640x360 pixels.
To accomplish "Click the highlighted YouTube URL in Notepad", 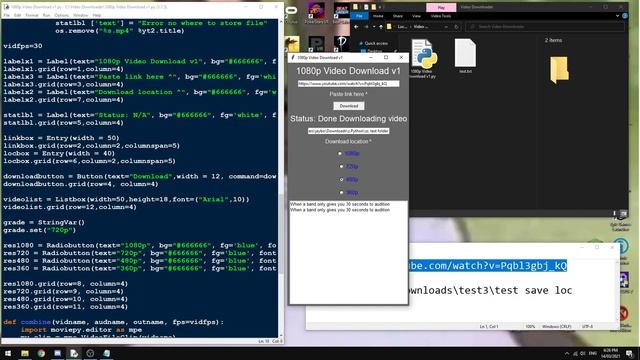I will coord(487,266).
